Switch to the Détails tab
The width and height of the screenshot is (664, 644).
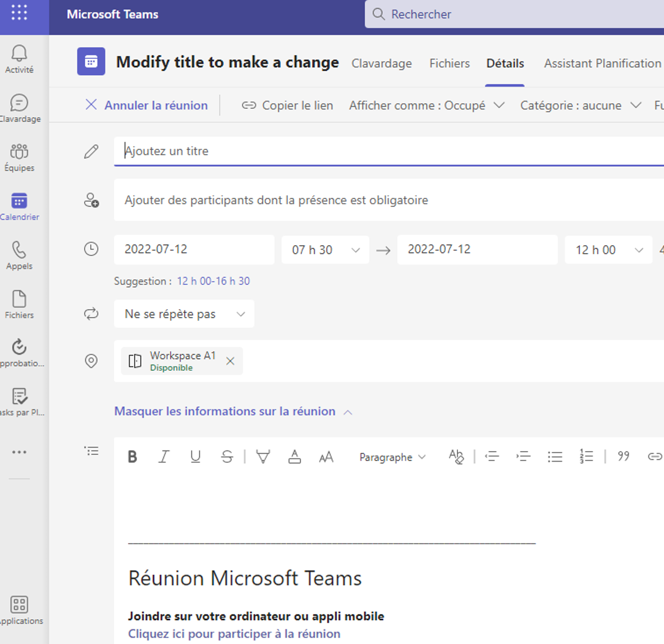click(505, 63)
